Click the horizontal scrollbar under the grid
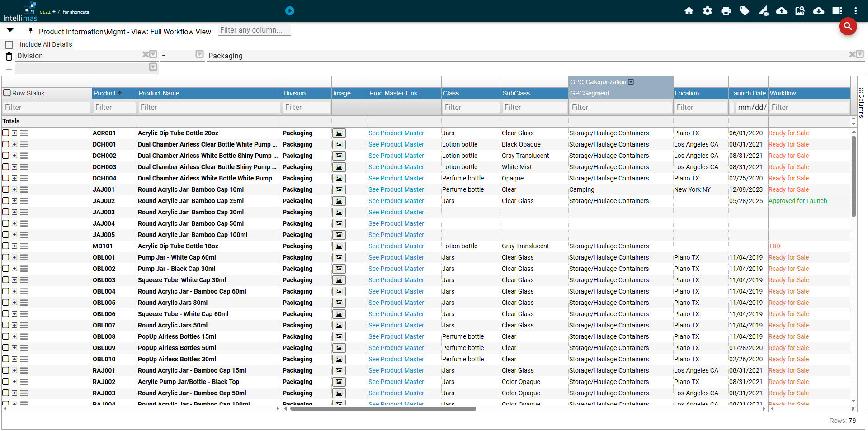 pyautogui.click(x=383, y=408)
